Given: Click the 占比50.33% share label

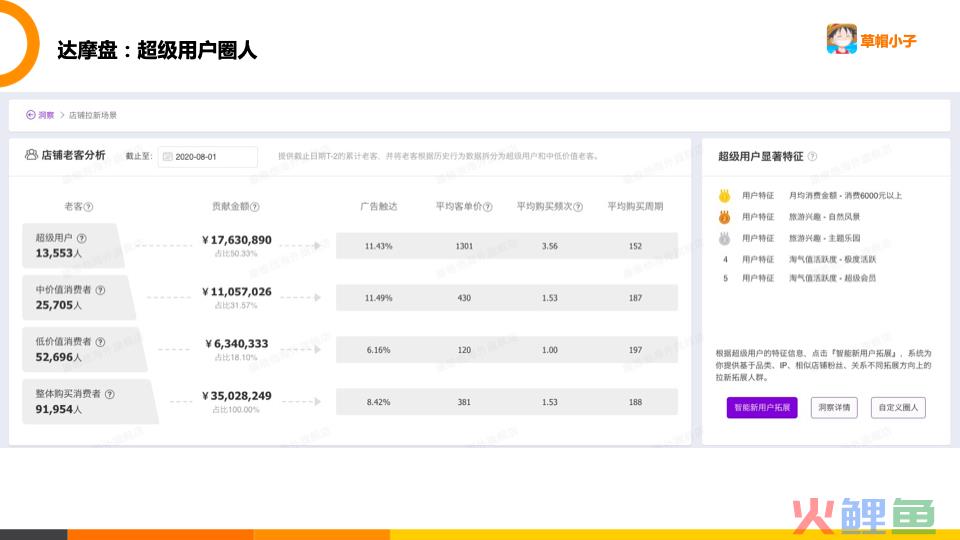Looking at the screenshot, I should (236, 253).
